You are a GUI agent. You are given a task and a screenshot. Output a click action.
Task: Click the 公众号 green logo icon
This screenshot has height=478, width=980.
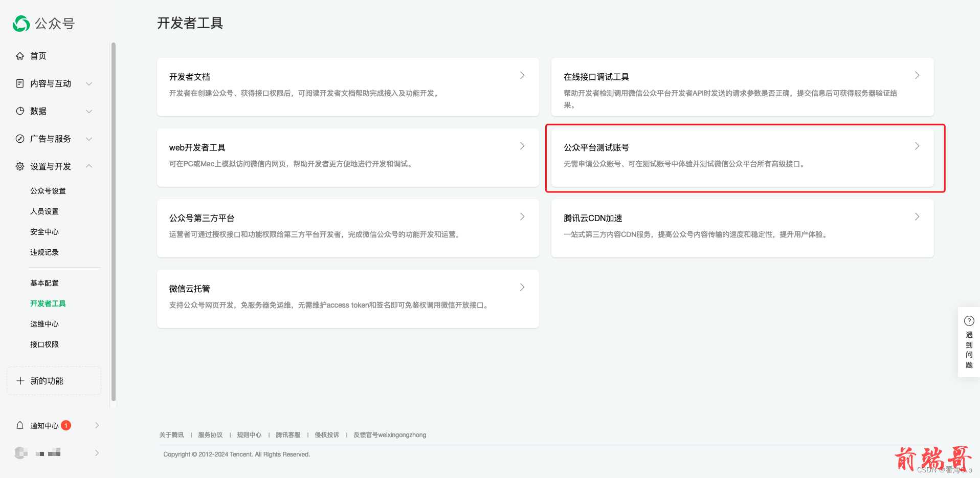pyautogui.click(x=21, y=24)
